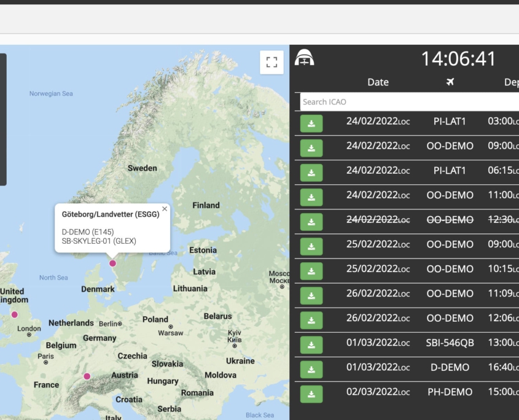Image resolution: width=519 pixels, height=420 pixels.
Task: Download the cancelled 12:30 OO-DEMO flight
Action: (311, 222)
